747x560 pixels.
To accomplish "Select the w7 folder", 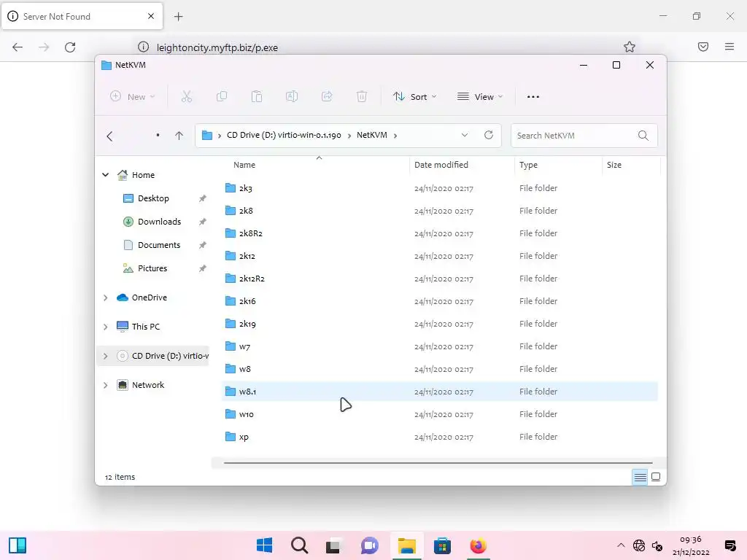I will pos(440,346).
